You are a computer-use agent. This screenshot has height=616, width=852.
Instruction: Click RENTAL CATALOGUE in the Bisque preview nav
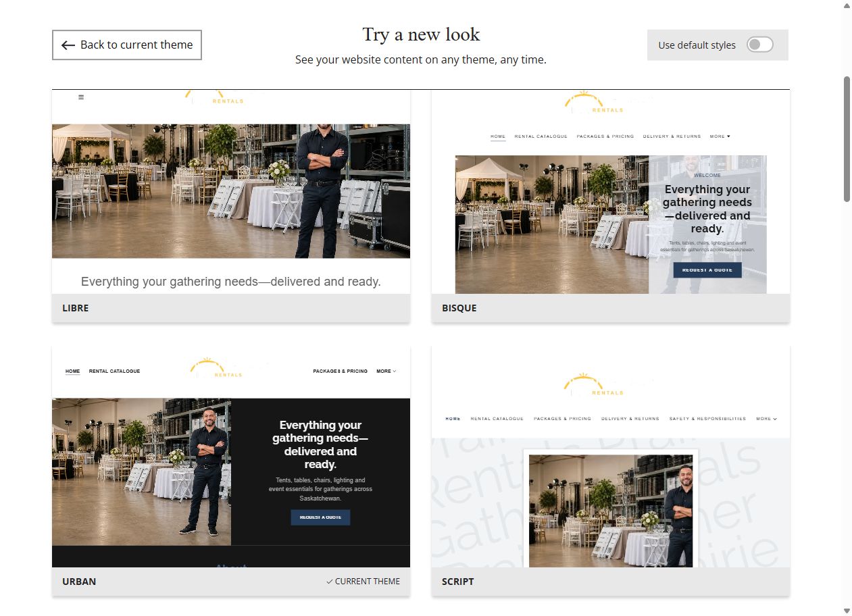point(541,136)
